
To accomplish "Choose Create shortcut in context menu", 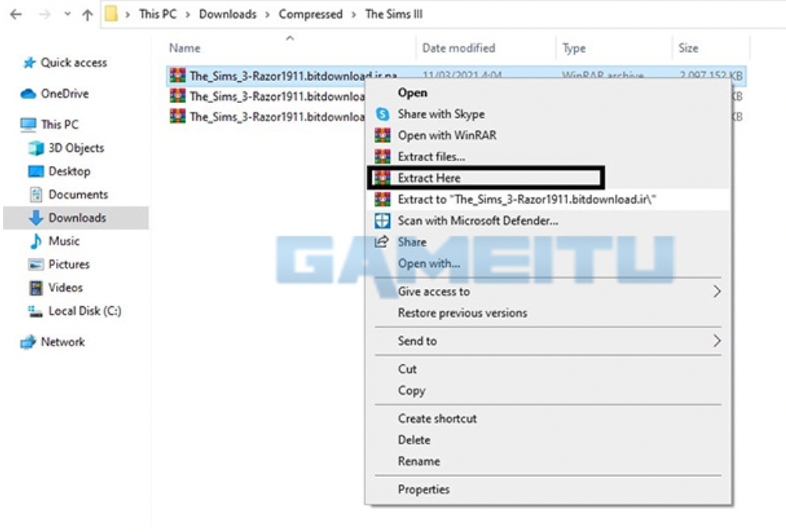I will coord(437,419).
